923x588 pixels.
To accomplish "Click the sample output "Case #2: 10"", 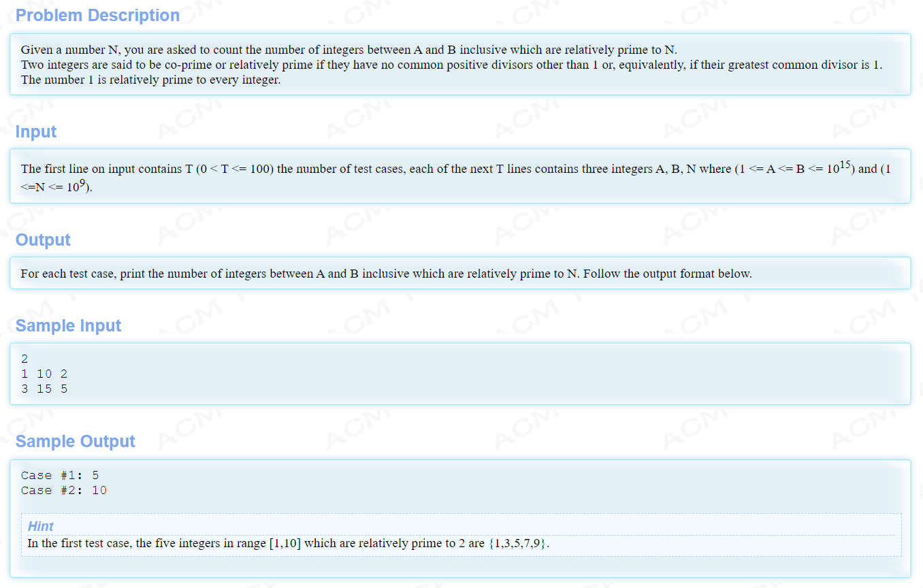I will [64, 490].
